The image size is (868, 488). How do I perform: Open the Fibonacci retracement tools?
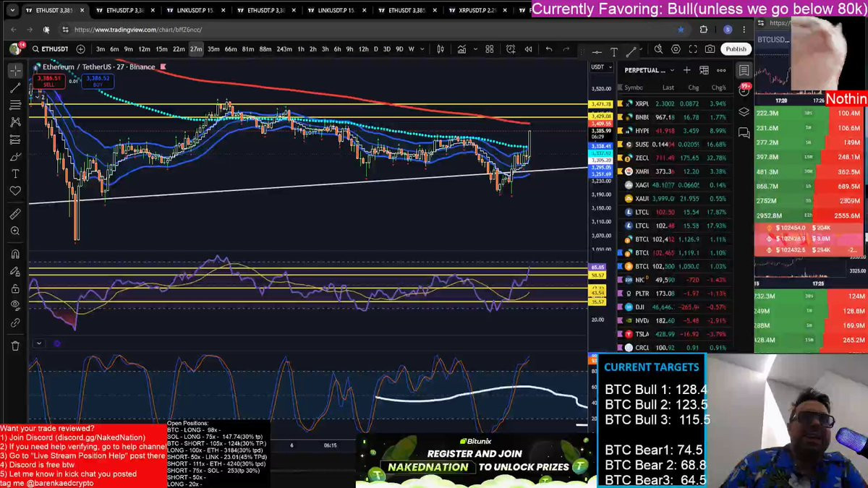pyautogui.click(x=15, y=105)
